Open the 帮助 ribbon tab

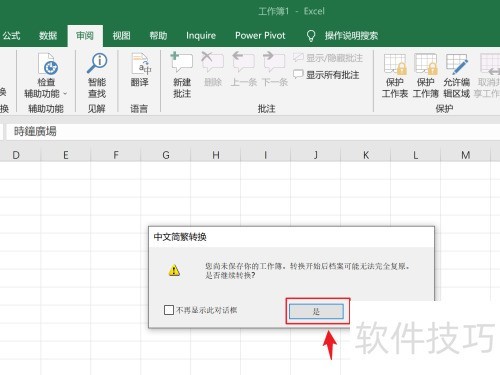158,36
